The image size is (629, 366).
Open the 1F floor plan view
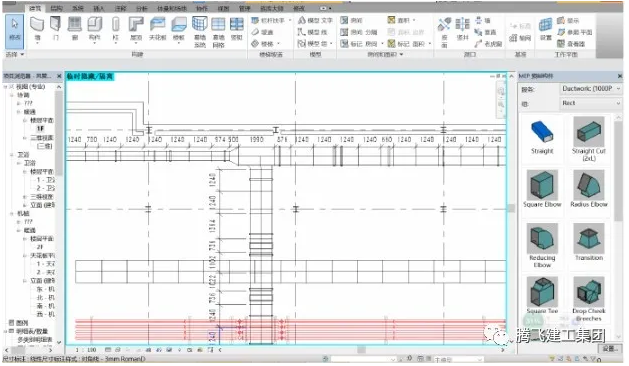pyautogui.click(x=41, y=128)
